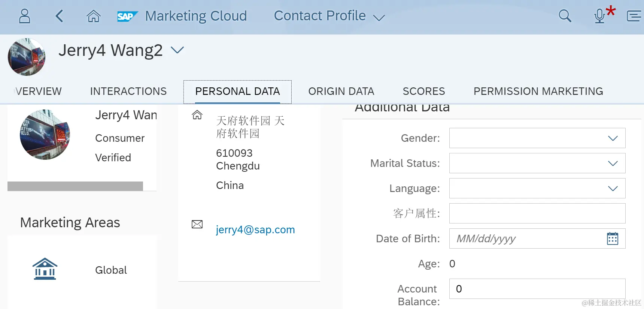Click the Global marketing area bank icon
Image resolution: width=644 pixels, height=309 pixels.
point(45,268)
